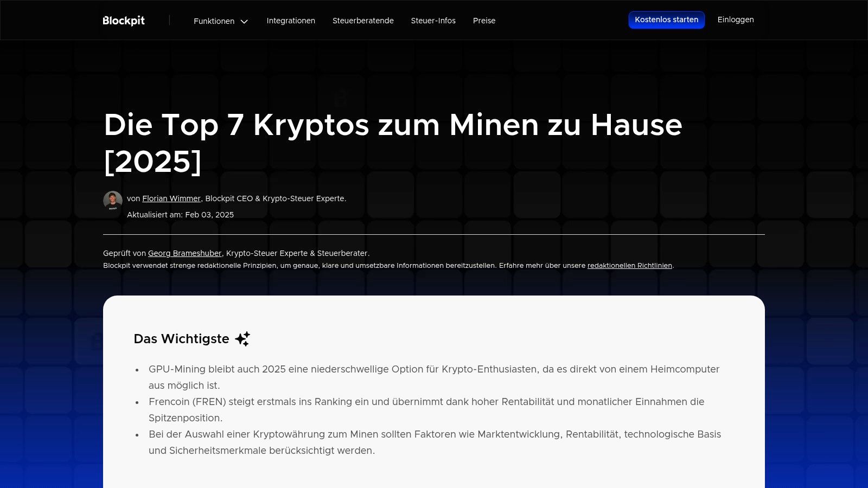
Task: Click the text Blockpit CEO & Krypto-Steuer Experte
Action: click(276, 198)
